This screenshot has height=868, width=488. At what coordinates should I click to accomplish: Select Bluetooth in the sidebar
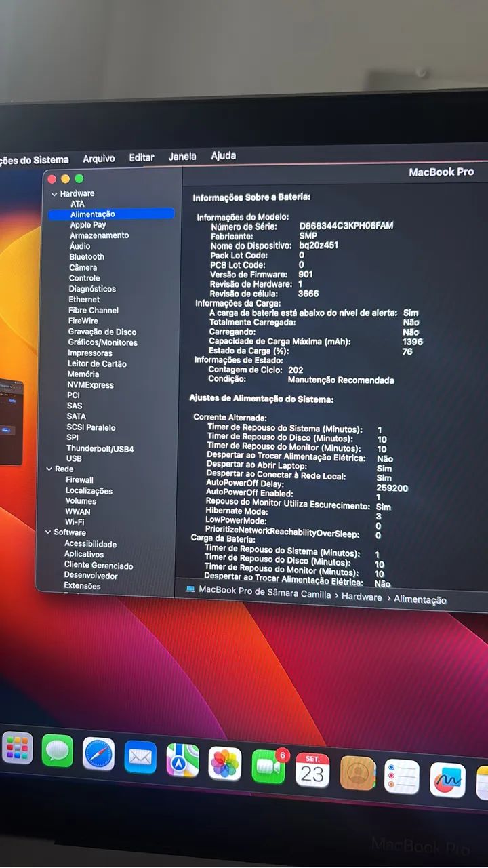pyautogui.click(x=87, y=256)
